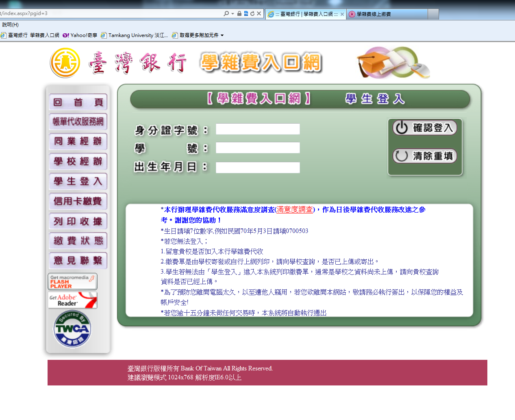The height and width of the screenshot is (420, 515).
Task: Click the footer line 建議瀏覽模式 1024x768
Action: [x=185, y=378]
